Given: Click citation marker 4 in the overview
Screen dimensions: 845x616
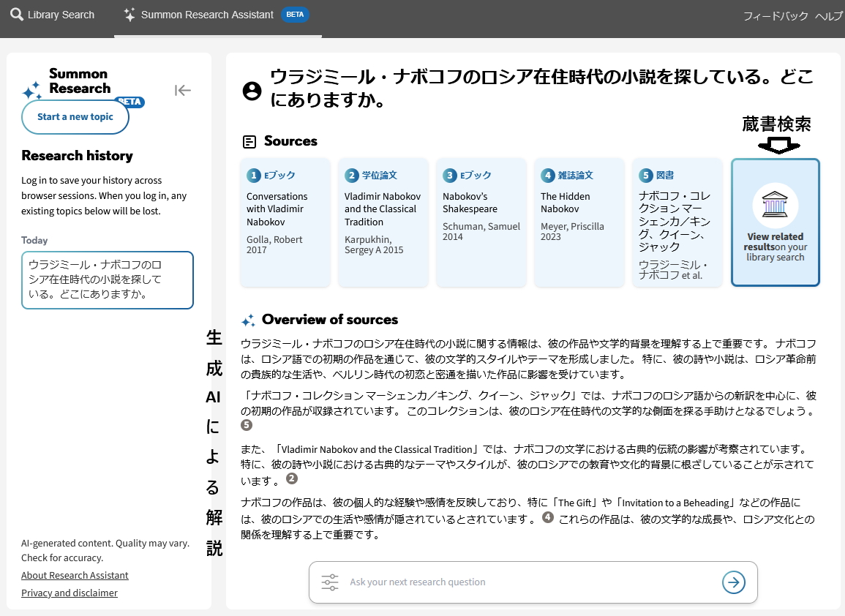Looking at the screenshot, I should pos(547,518).
